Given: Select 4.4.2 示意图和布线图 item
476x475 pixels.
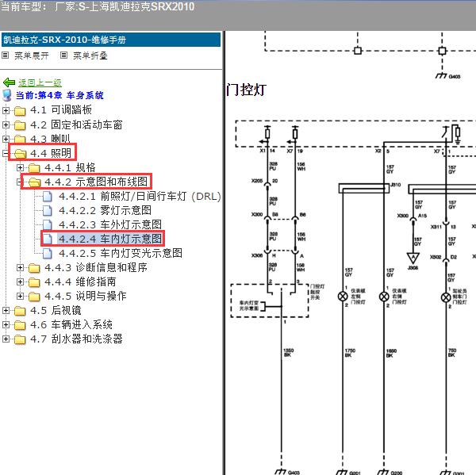Looking at the screenshot, I should click(96, 182).
